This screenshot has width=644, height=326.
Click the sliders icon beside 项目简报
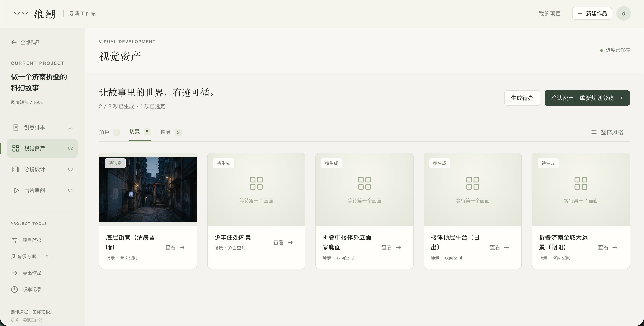click(14, 240)
